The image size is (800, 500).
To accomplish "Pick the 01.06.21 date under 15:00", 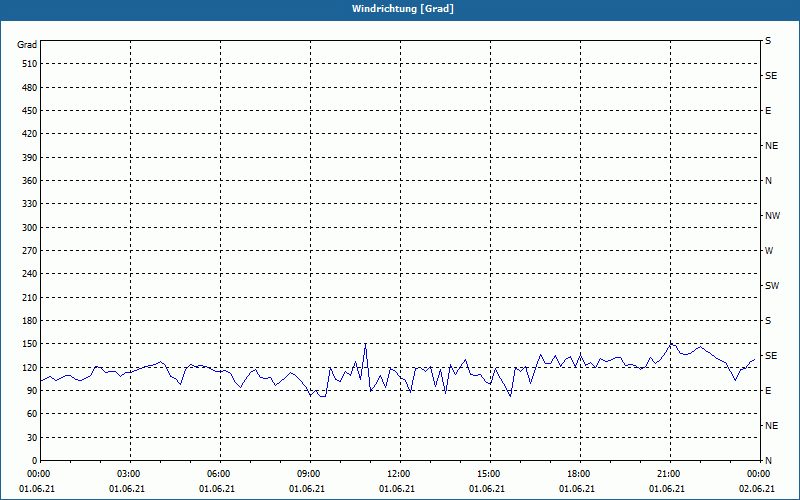I will point(487,489).
